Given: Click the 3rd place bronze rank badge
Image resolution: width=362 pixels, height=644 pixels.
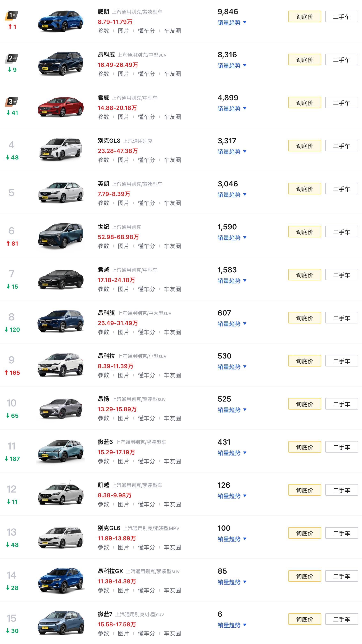Looking at the screenshot, I should (11, 101).
